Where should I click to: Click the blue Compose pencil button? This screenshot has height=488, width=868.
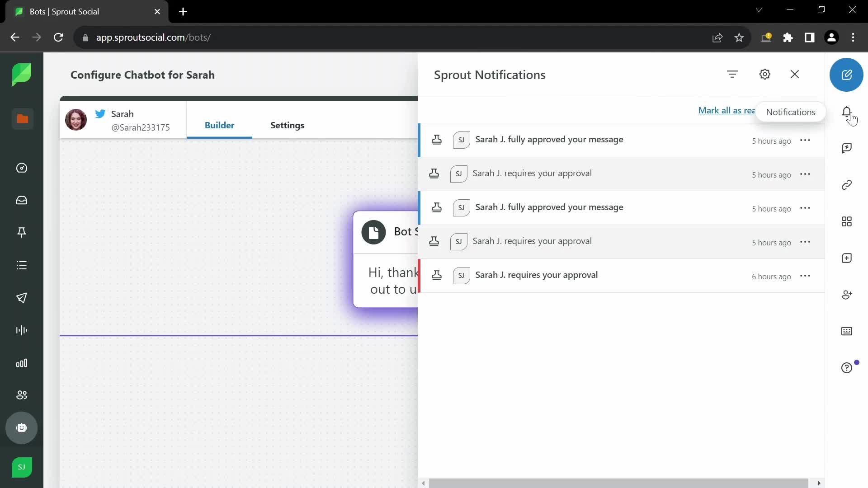point(846,75)
